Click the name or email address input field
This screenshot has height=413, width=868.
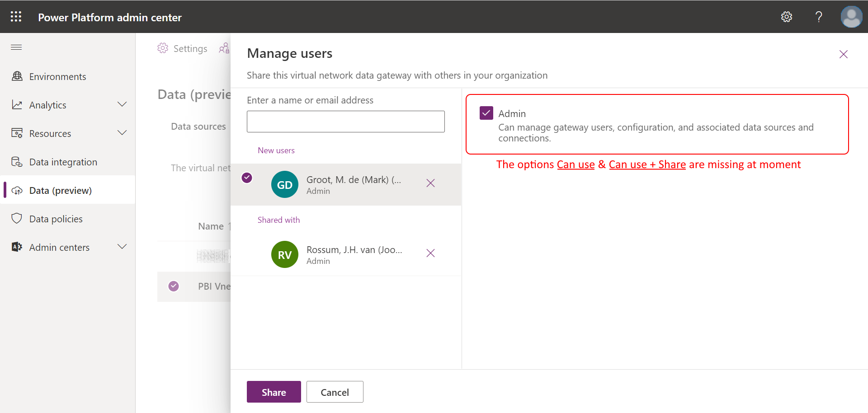(345, 121)
